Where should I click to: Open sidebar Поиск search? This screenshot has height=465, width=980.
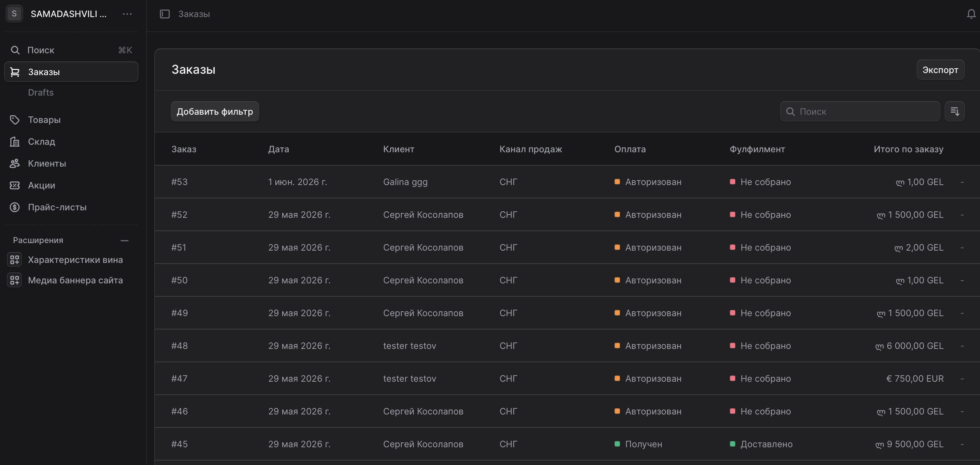pyautogui.click(x=71, y=50)
